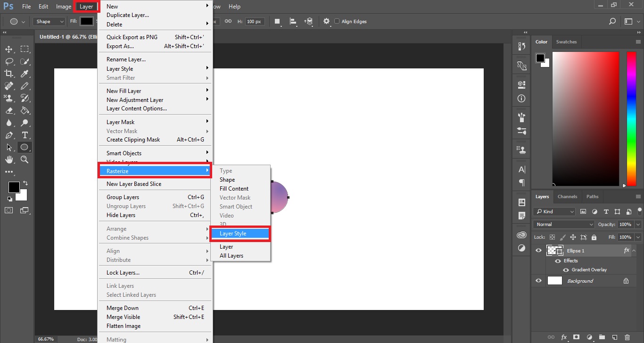Toggle lock position in Layers panel

(573, 237)
